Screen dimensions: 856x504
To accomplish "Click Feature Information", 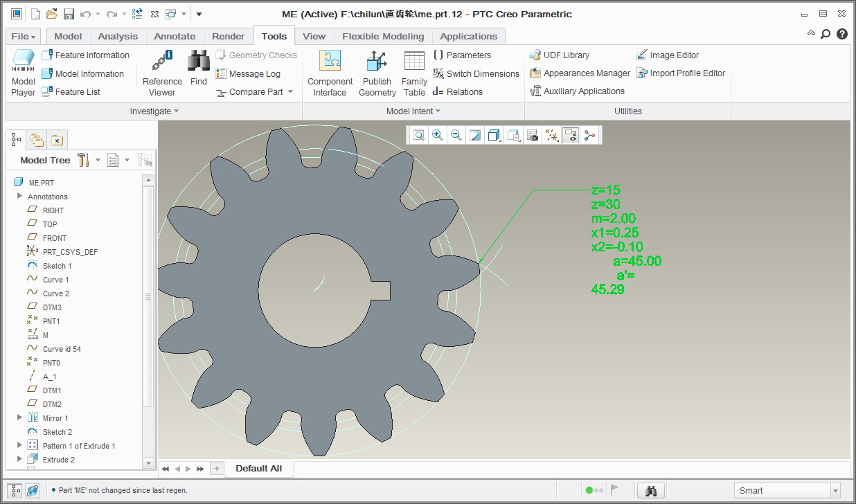I will (x=86, y=55).
